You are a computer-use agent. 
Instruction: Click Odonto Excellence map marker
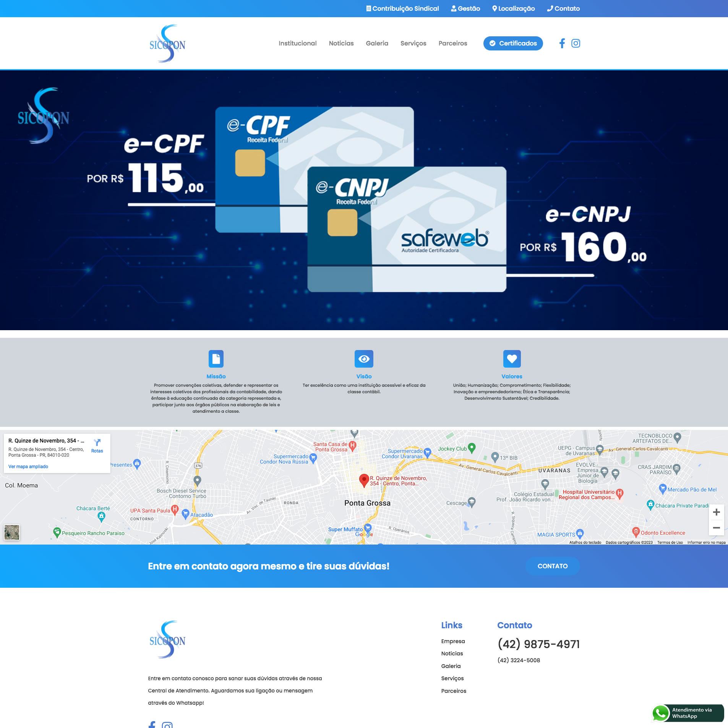[x=636, y=532]
